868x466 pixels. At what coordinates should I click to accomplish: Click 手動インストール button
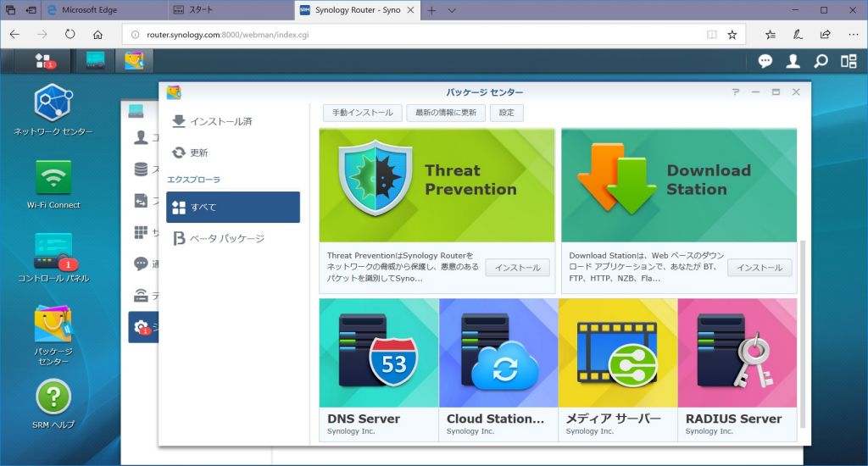coord(363,113)
